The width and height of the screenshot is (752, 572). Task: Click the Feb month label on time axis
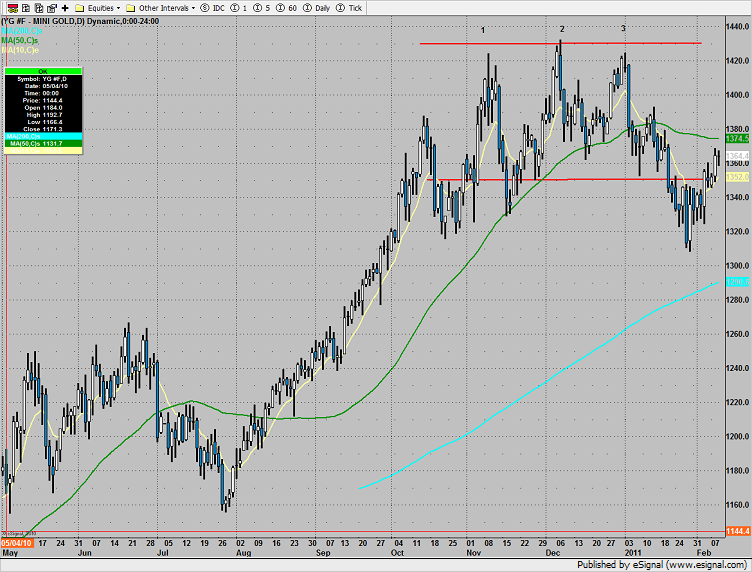tap(705, 553)
